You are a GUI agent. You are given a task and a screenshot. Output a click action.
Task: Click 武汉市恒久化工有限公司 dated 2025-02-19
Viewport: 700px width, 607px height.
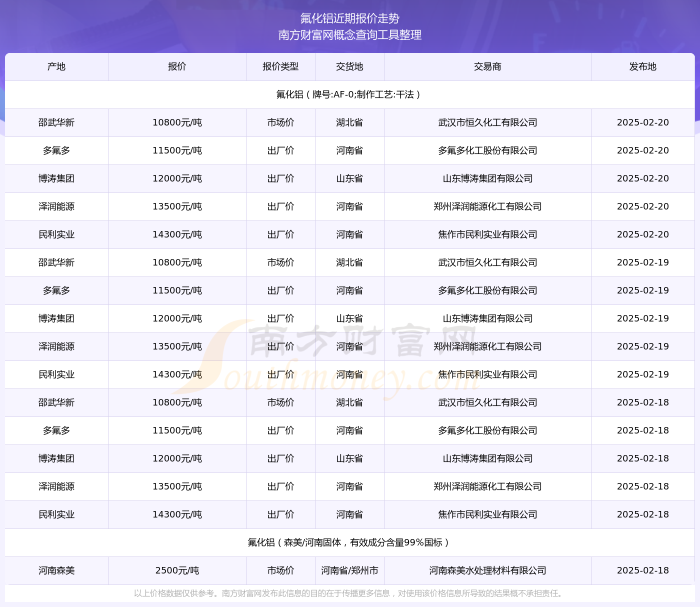(x=487, y=262)
